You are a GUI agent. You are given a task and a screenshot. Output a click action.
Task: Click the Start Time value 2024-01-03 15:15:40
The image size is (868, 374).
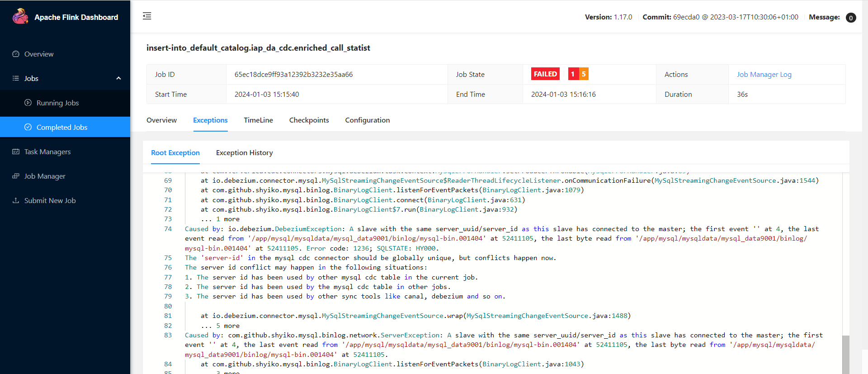point(267,94)
